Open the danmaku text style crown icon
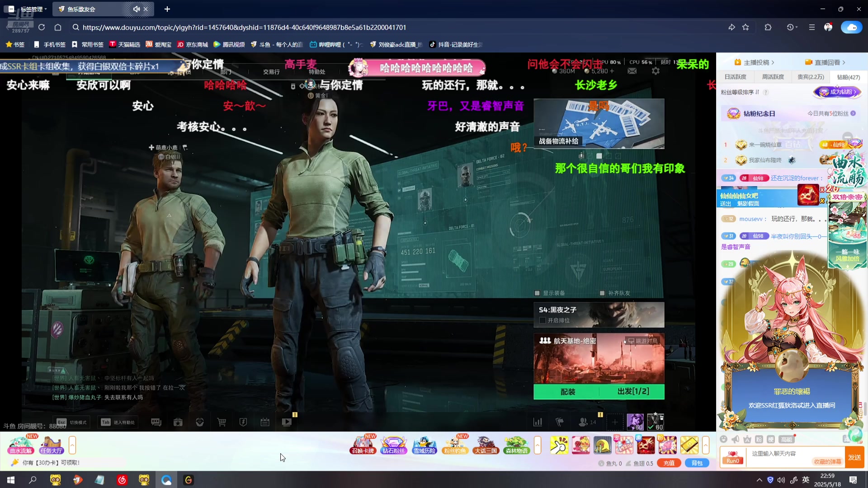Viewport: 868px width, 488px height. pos(747,439)
